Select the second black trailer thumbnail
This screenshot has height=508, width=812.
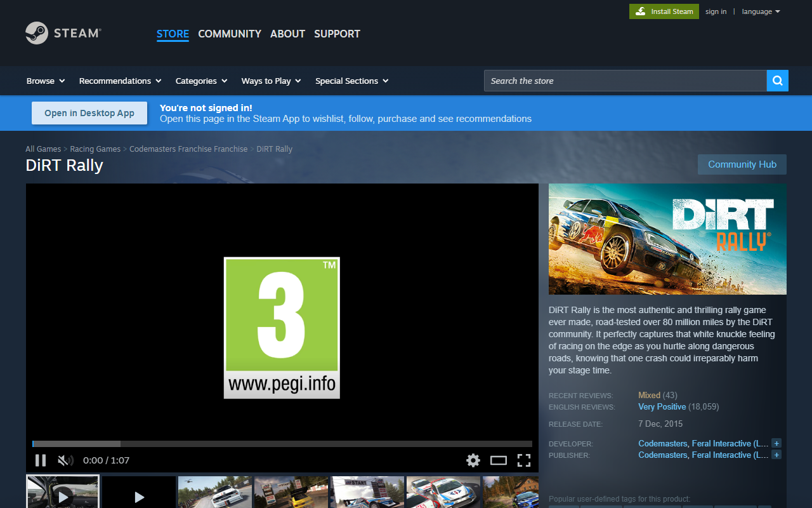click(139, 493)
